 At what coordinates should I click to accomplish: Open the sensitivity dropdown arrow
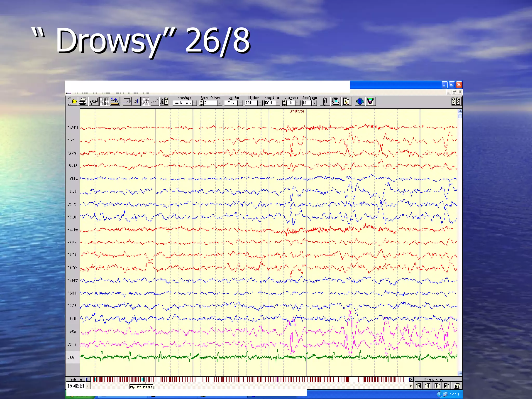220,103
